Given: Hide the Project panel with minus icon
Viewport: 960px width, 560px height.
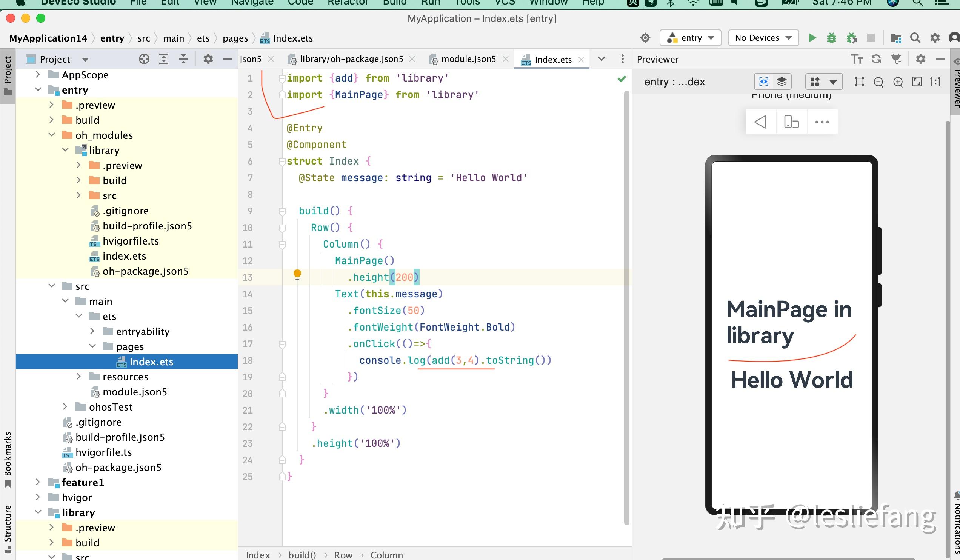Looking at the screenshot, I should pos(228,59).
